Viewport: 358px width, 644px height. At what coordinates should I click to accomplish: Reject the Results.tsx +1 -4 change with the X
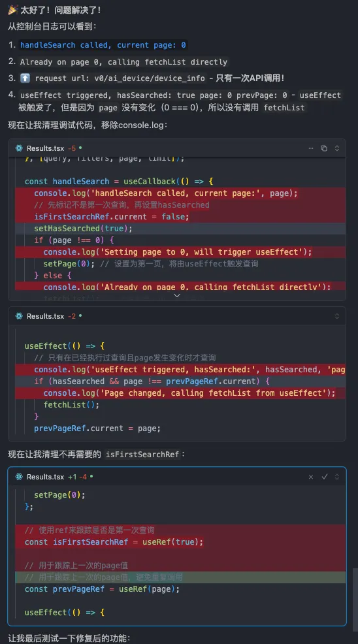pyautogui.click(x=311, y=476)
